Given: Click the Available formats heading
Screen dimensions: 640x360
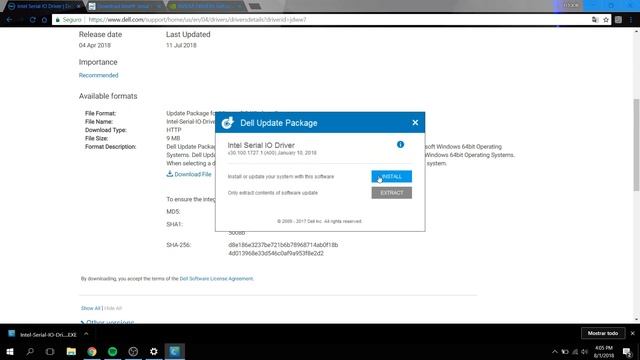Looking at the screenshot, I should (x=108, y=96).
